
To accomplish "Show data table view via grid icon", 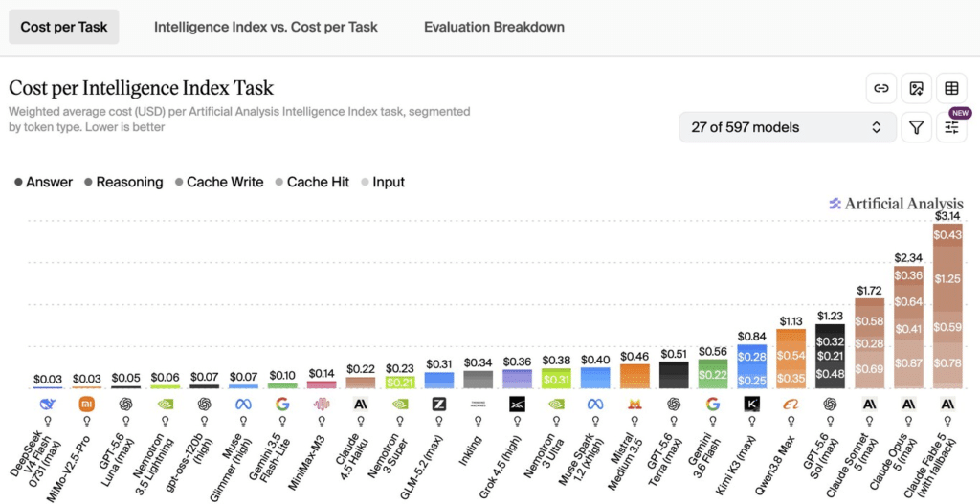I will 951,89.
